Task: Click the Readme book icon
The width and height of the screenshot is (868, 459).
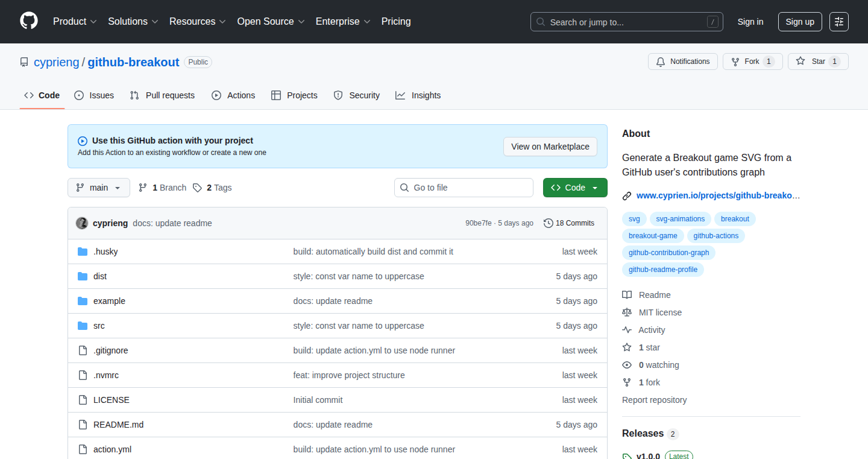Action: click(x=627, y=295)
